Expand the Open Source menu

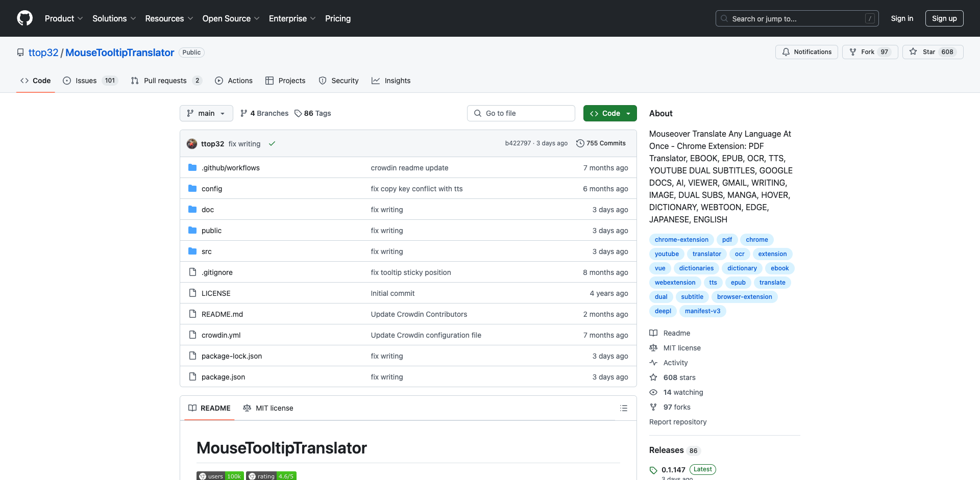point(231,18)
